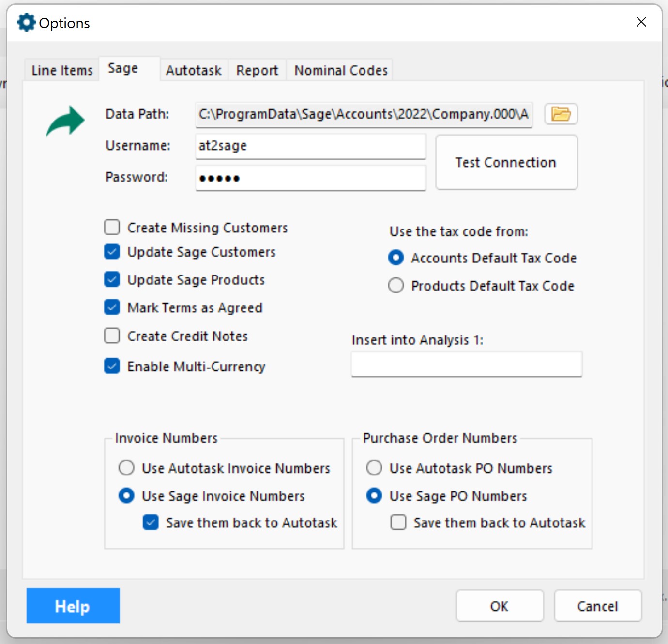Click the Cancel button
Image resolution: width=668 pixels, height=644 pixels.
[x=598, y=606]
